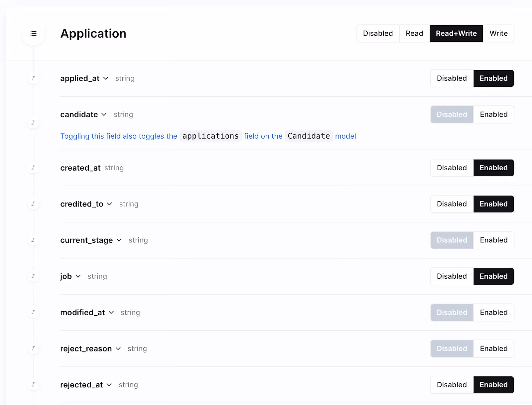Enable the modified_at field
532x405 pixels.
click(493, 313)
